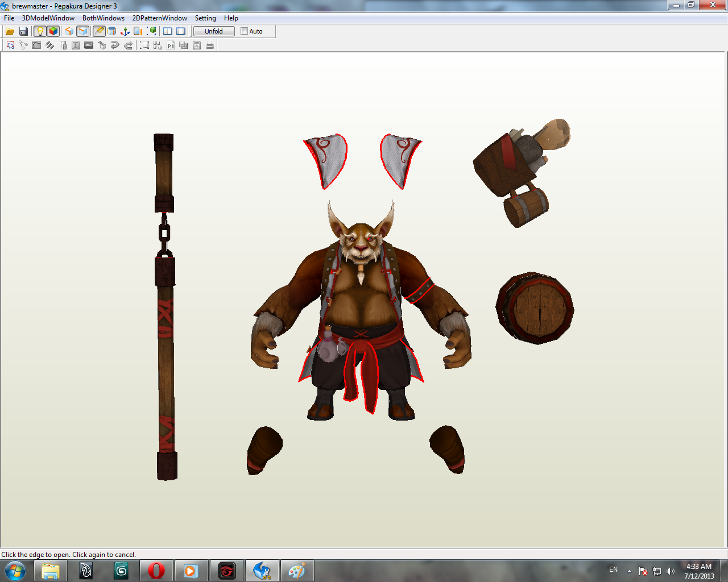Click the undo arrow icon
728x582 pixels.
point(115,45)
